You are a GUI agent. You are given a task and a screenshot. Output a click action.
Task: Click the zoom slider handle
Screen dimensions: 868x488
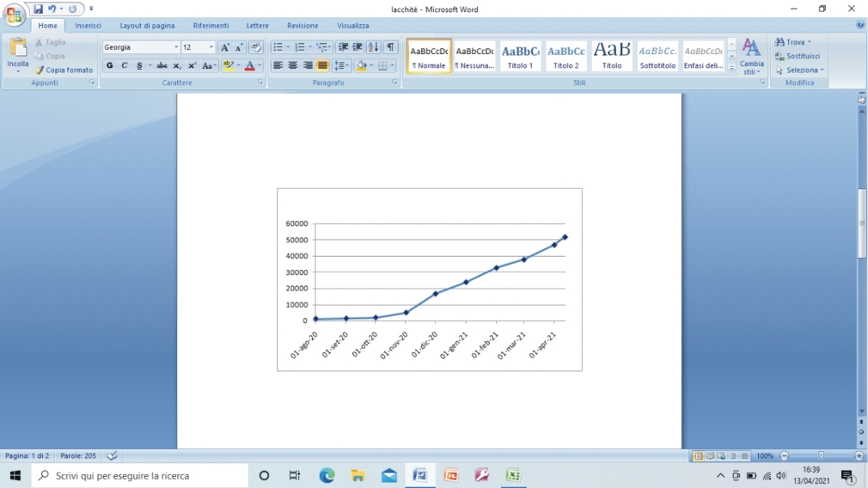click(x=821, y=456)
